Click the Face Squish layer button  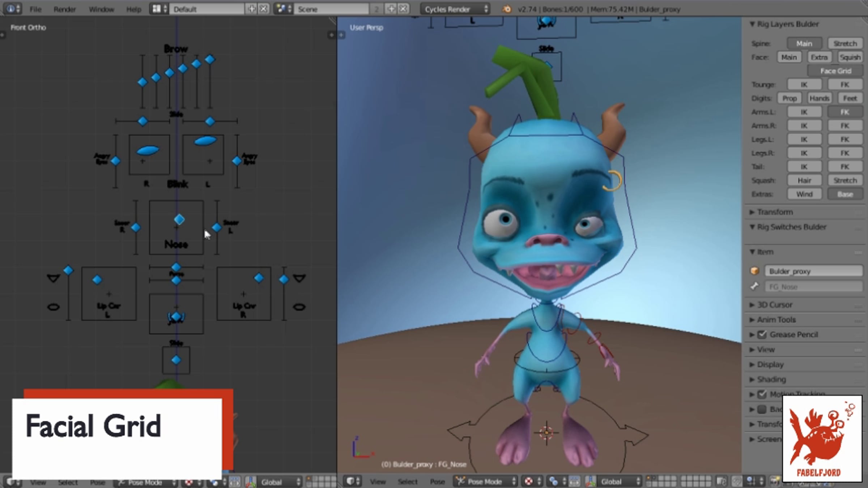(850, 57)
